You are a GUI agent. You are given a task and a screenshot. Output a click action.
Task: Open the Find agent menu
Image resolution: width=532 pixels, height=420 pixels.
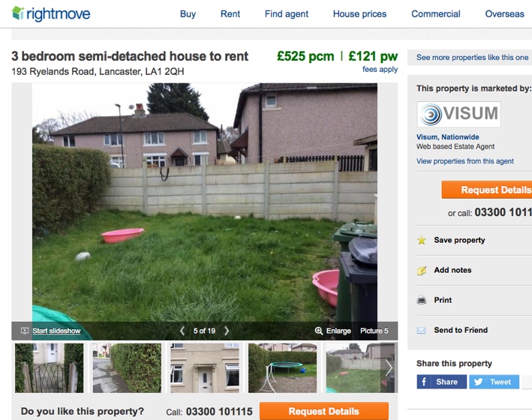pos(287,14)
